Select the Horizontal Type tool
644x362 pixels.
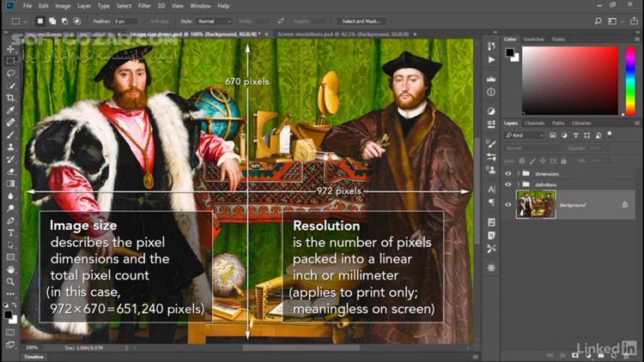click(10, 232)
